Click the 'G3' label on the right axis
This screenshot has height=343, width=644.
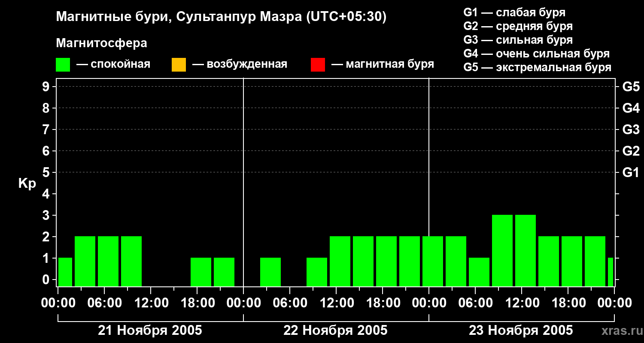coord(631,130)
